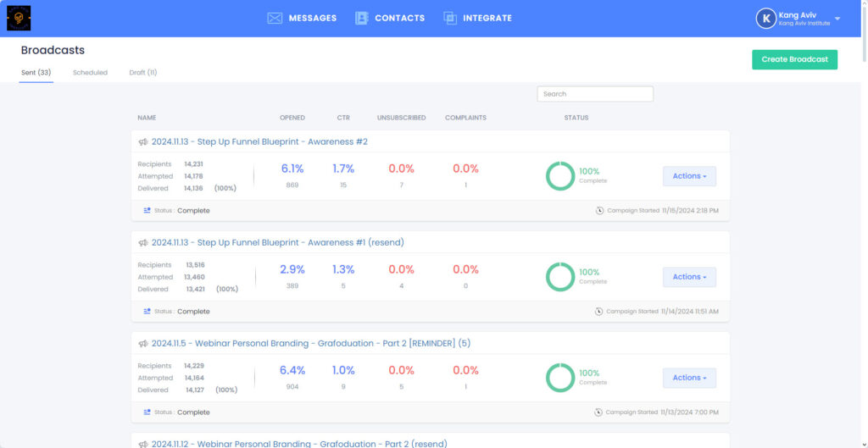
Task: Click the 1.3% CTR value
Action: pyautogui.click(x=343, y=269)
